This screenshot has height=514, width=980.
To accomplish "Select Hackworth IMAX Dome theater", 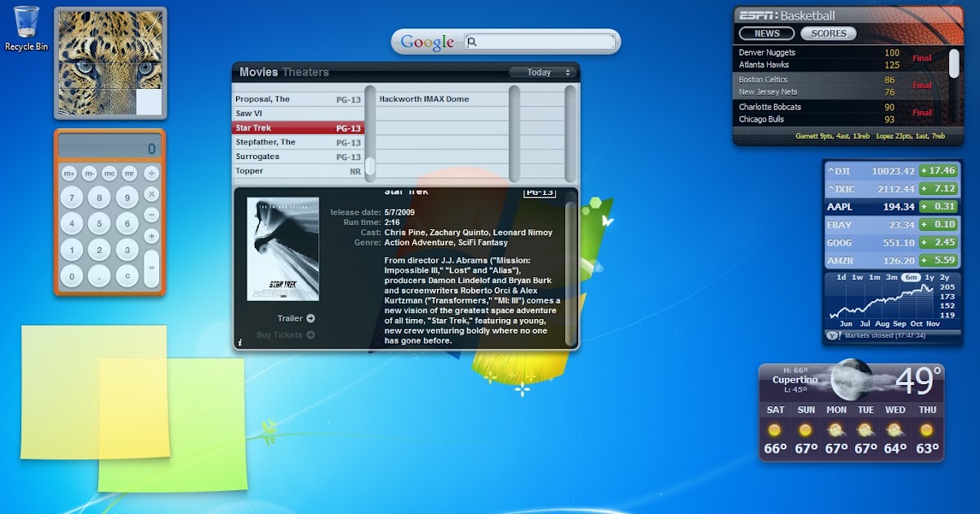I will pos(443,100).
